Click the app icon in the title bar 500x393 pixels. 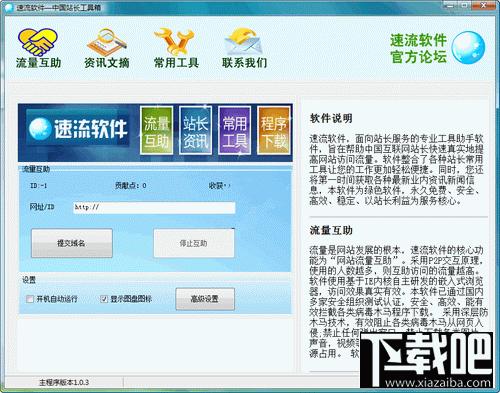tap(9, 8)
